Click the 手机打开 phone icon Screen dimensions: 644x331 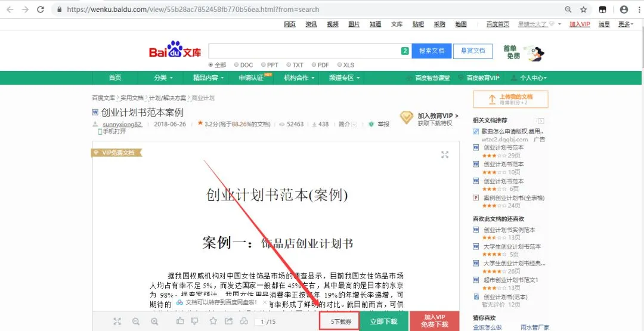pos(100,131)
